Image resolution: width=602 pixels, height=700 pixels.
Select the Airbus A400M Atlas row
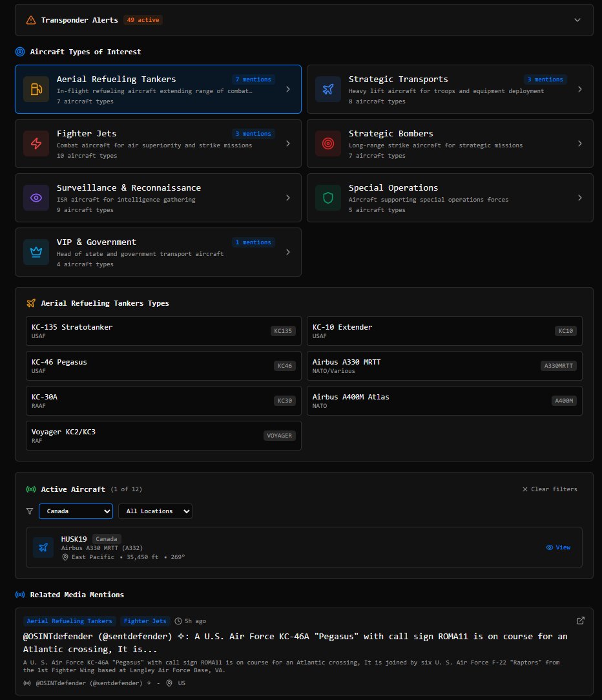(444, 401)
